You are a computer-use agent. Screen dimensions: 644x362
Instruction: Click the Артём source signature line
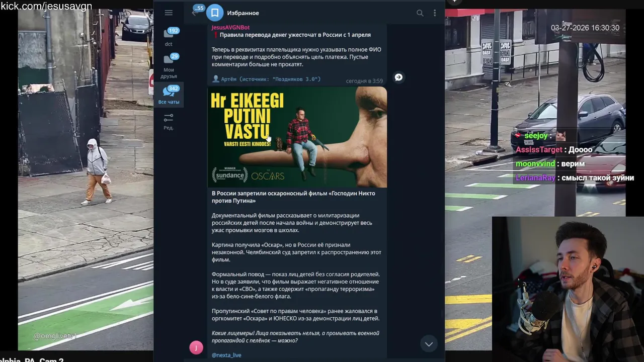click(x=266, y=79)
